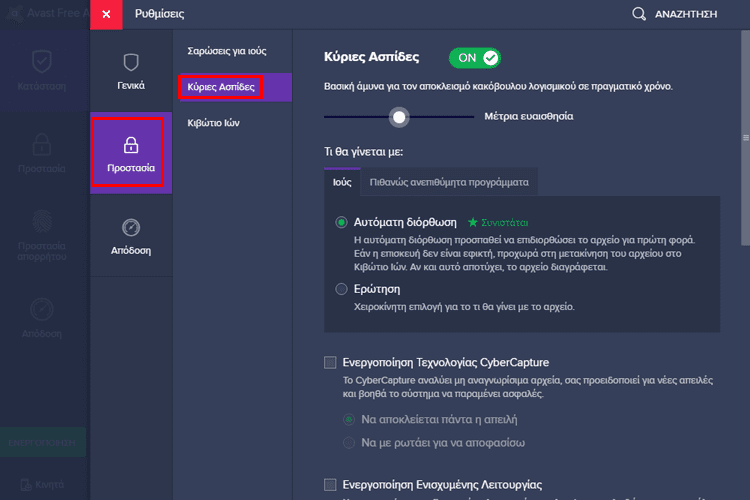The width and height of the screenshot is (750, 500).
Task: Select the Αυτόματη διόρθωση radio button
Action: click(x=342, y=222)
